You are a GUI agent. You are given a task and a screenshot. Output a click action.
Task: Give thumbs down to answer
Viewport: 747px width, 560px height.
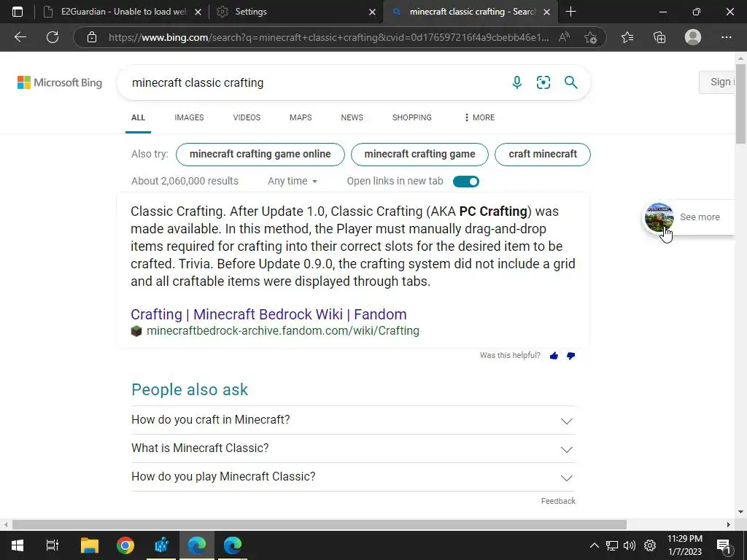click(570, 356)
